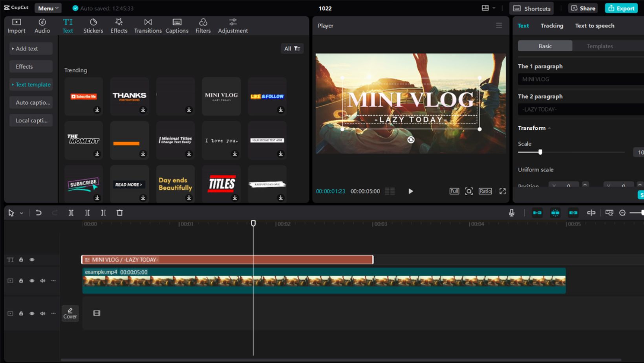
Task: Play the video preview
Action: click(x=411, y=191)
